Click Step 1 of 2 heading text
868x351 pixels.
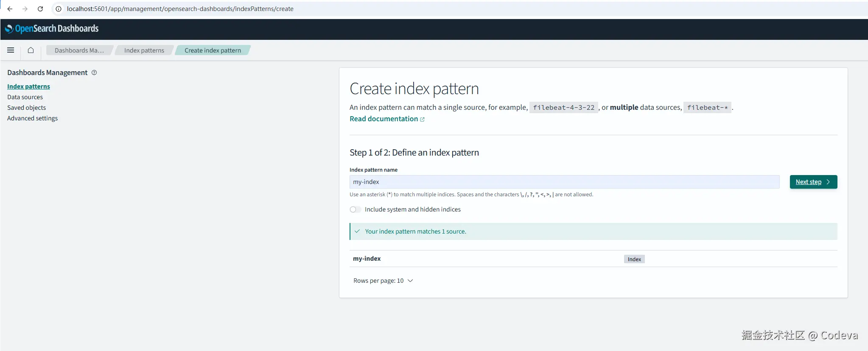tap(414, 153)
